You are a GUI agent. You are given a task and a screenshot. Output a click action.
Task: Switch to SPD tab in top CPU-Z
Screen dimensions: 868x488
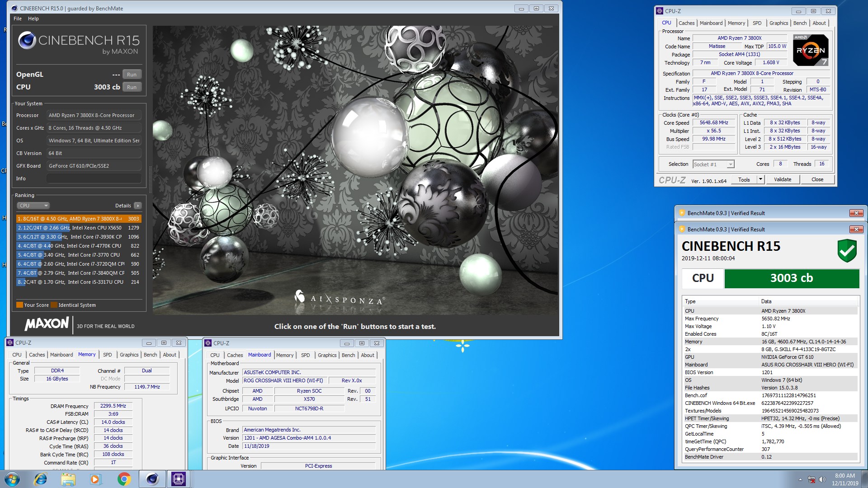point(757,23)
